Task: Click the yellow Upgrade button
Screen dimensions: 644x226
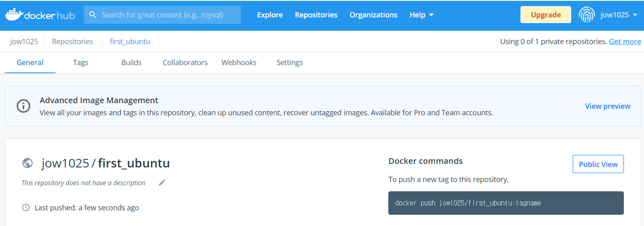Action: click(546, 15)
